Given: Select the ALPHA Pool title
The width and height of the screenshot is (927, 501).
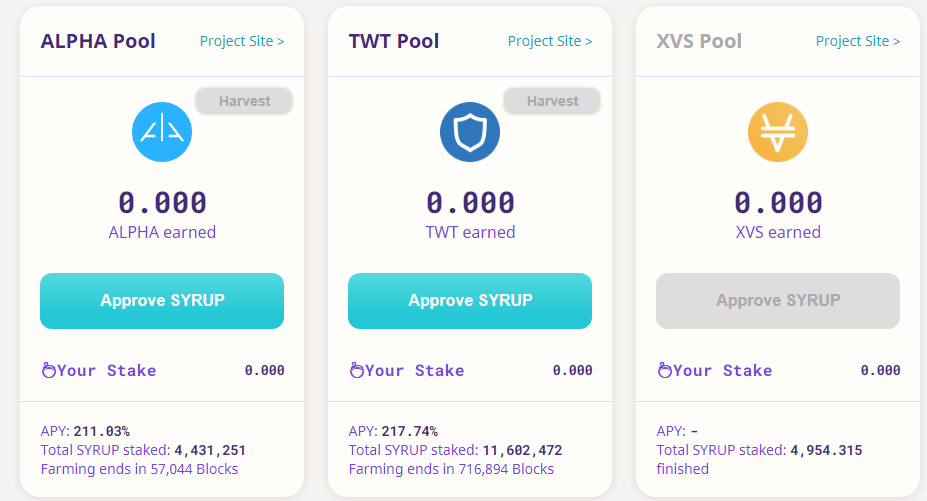Looking at the screenshot, I should tap(98, 41).
